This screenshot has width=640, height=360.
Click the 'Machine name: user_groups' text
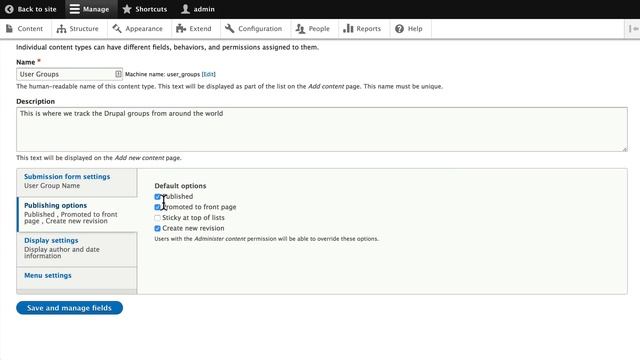tap(162, 74)
